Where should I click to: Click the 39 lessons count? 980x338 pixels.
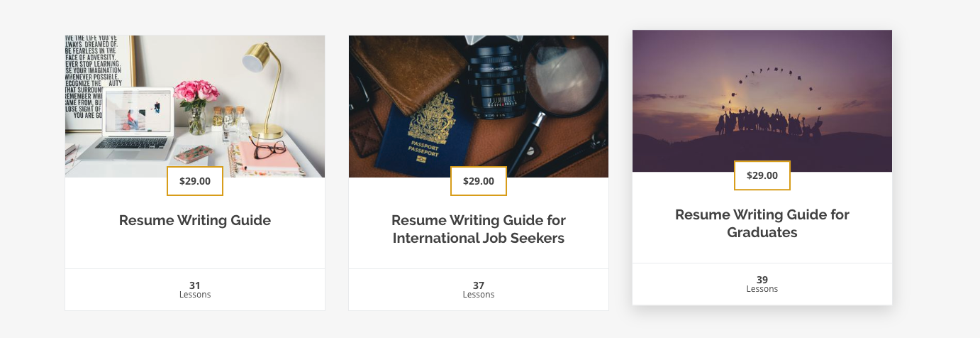point(762,280)
